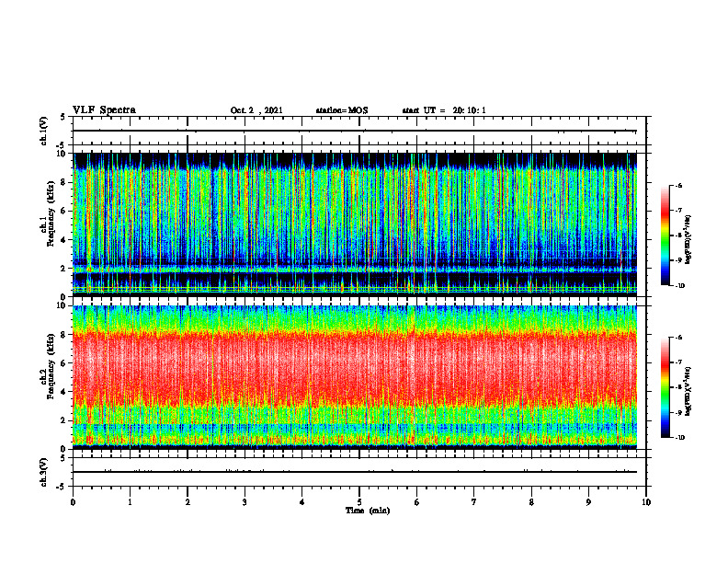
Task: Select the ch.1 "Frequency (kHz)" axis label
Action: [51, 213]
